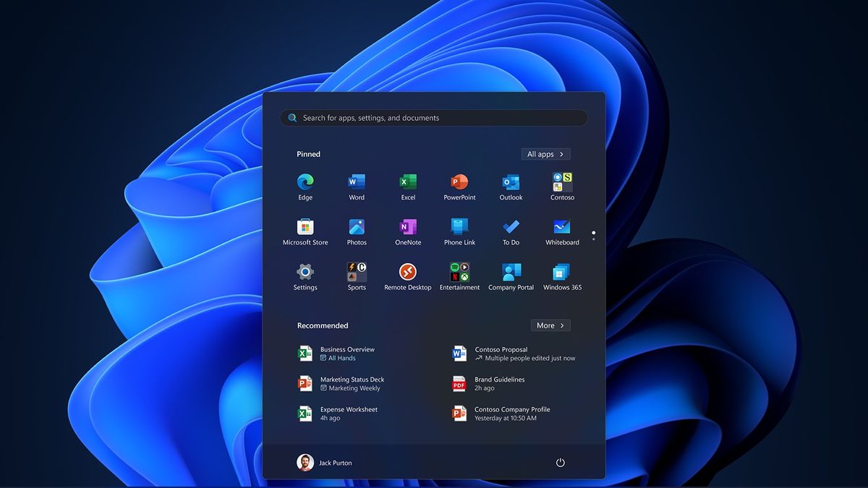This screenshot has height=488, width=868.
Task: Click the "Marketing Weekly" subtitle
Action: tap(354, 388)
